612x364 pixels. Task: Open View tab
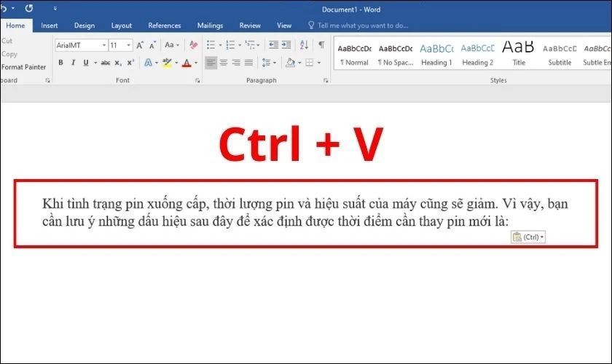284,25
